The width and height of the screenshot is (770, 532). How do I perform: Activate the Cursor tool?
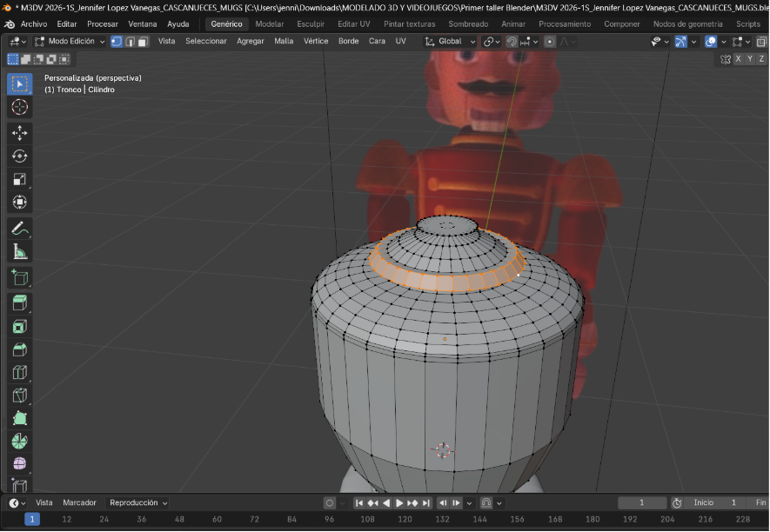(x=19, y=107)
